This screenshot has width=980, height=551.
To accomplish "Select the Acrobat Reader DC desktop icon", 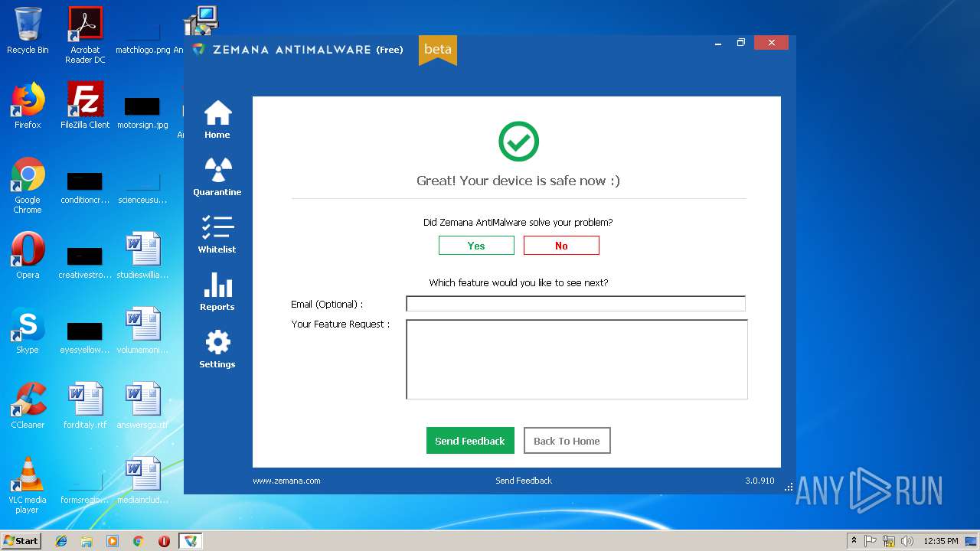I will pyautogui.click(x=85, y=35).
